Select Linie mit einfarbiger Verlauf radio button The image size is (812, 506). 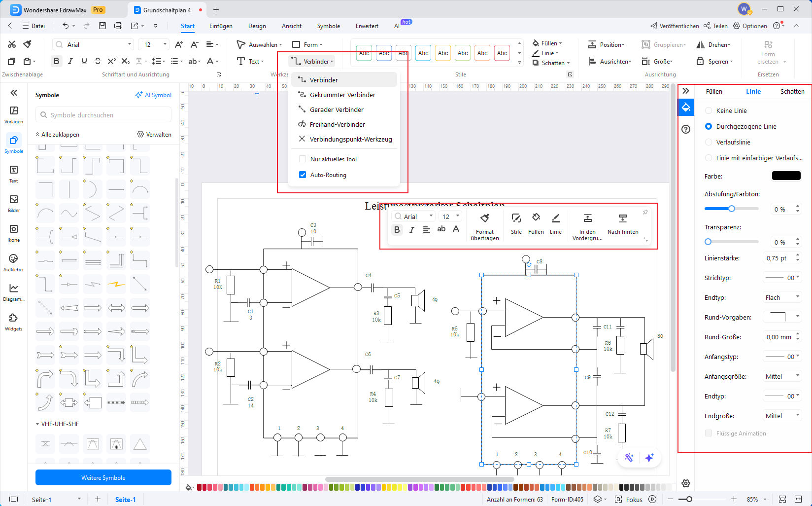[709, 158]
